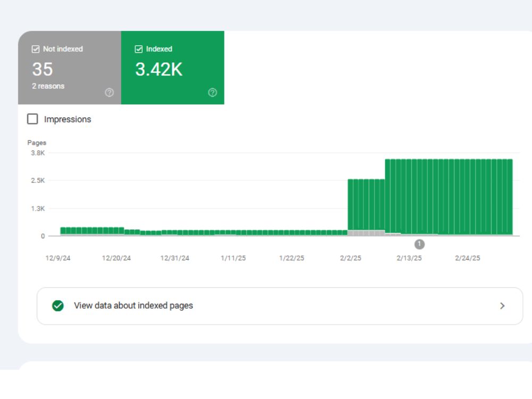Click the 12/31/24 date label
The image size is (532, 399).
[174, 258]
